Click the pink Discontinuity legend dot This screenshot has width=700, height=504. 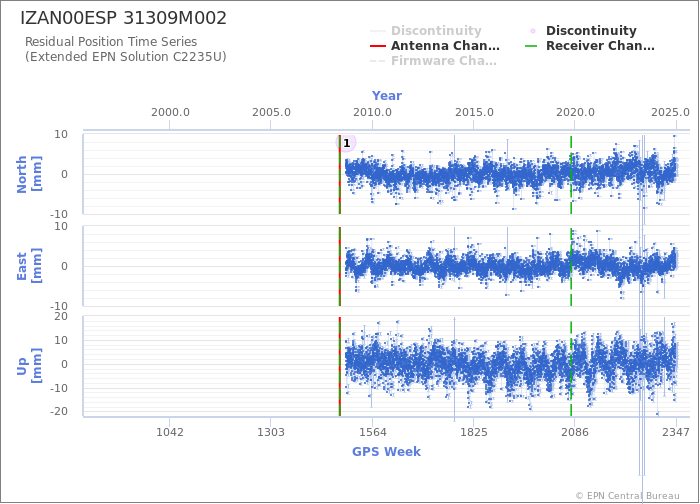point(533,31)
